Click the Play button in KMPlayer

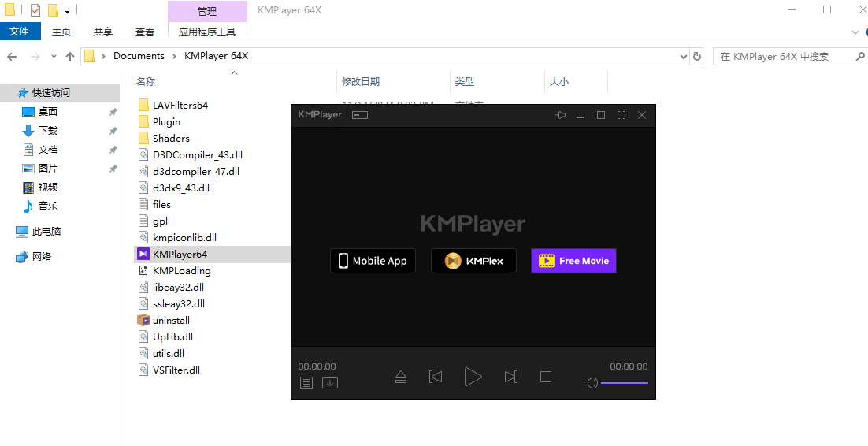pos(473,377)
